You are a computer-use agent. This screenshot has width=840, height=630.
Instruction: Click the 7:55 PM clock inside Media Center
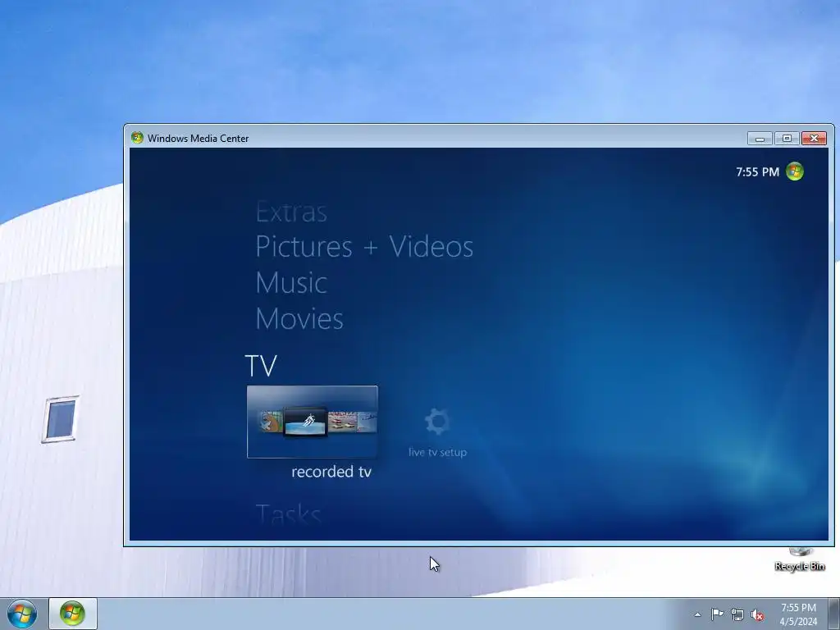757,172
